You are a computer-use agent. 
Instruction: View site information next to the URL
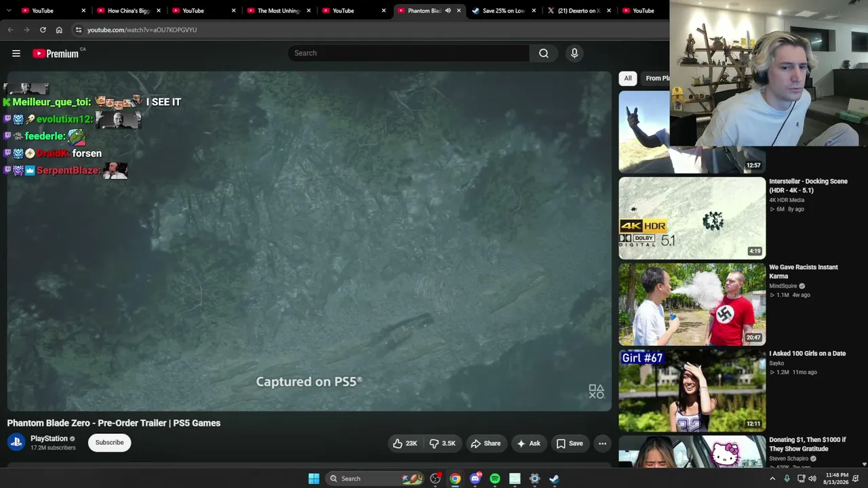pos(79,30)
